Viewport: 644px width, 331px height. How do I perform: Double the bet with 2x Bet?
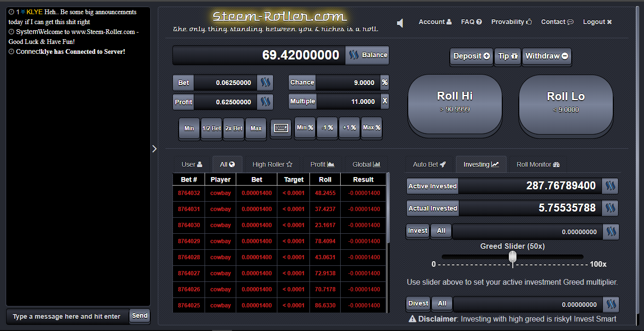pos(233,128)
